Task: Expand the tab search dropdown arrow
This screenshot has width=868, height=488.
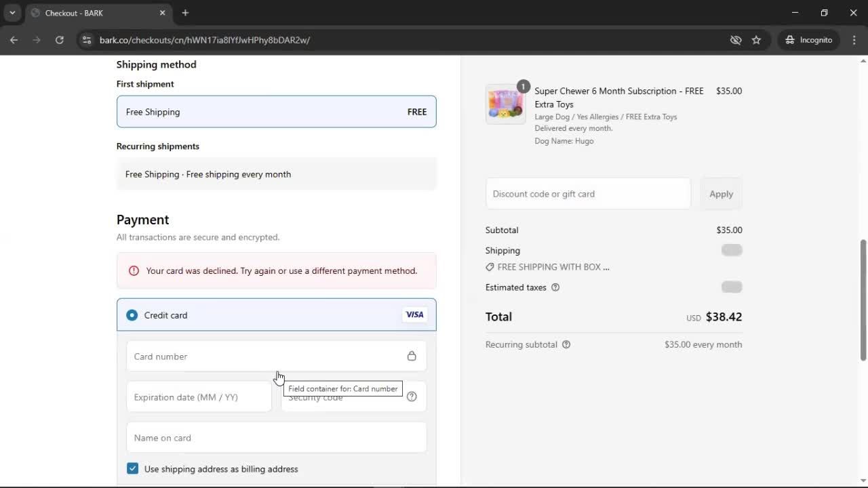Action: 12,13
